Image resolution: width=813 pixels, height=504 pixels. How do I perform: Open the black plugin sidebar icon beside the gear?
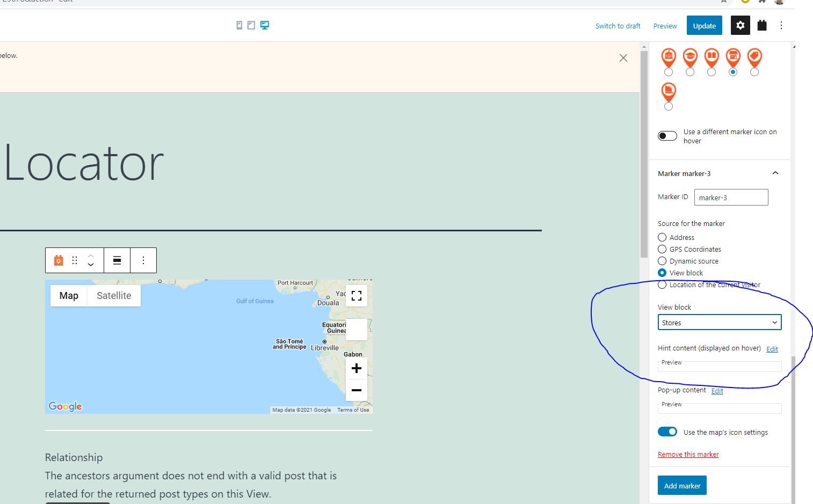(761, 25)
